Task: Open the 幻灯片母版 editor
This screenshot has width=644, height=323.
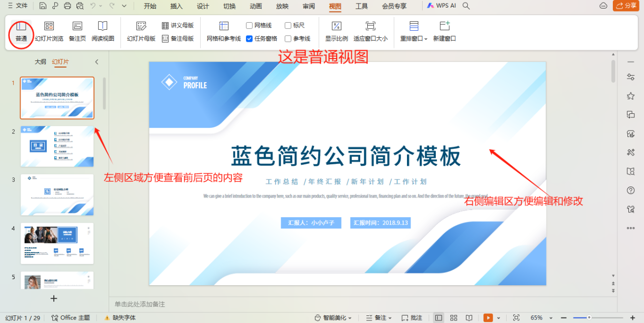Action: point(141,27)
